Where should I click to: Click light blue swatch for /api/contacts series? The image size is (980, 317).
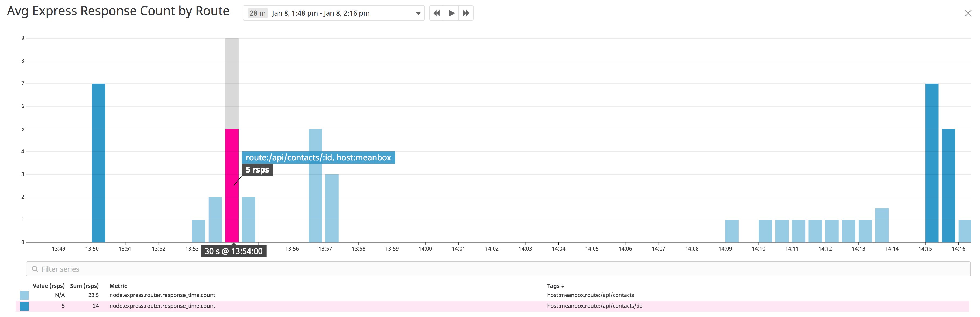click(24, 295)
